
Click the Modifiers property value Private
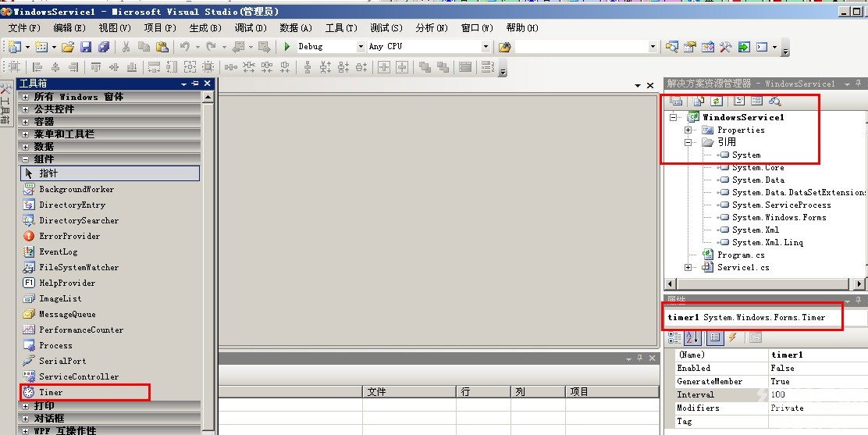point(819,408)
